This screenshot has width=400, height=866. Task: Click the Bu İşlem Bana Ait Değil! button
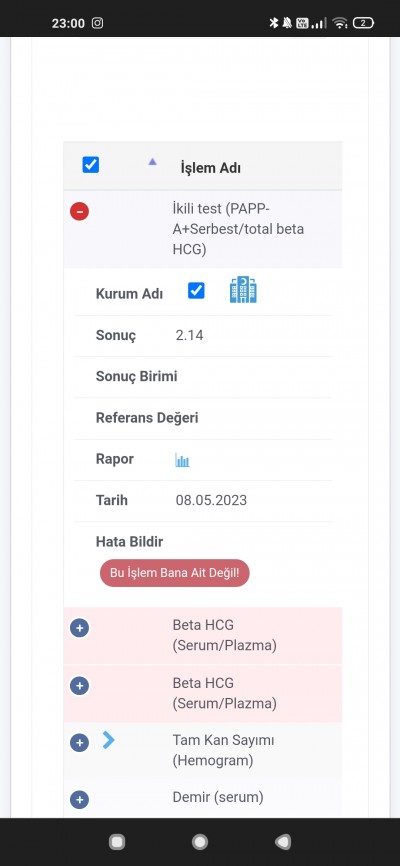tap(175, 573)
